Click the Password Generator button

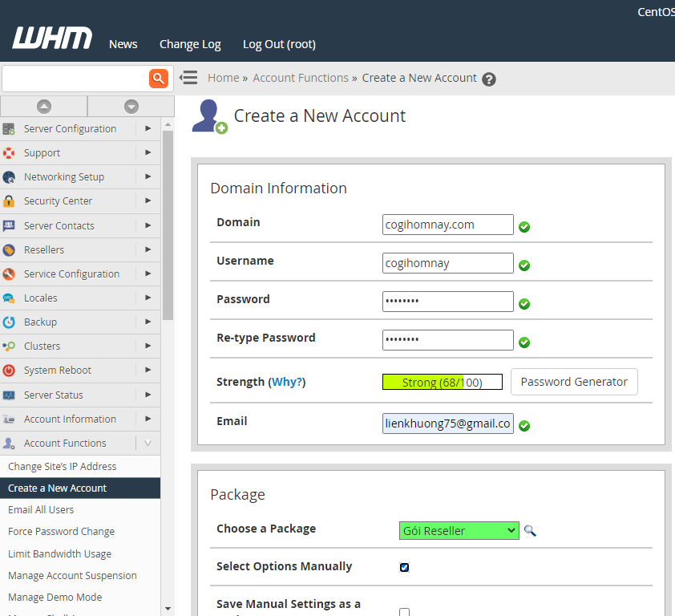(574, 382)
